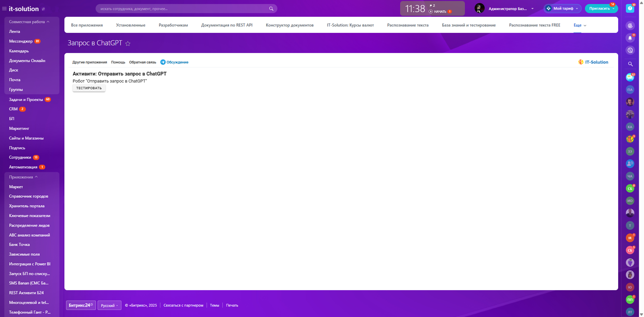This screenshot has height=317, width=644.
Task: Click into the employee and document search field
Action: coord(183,9)
